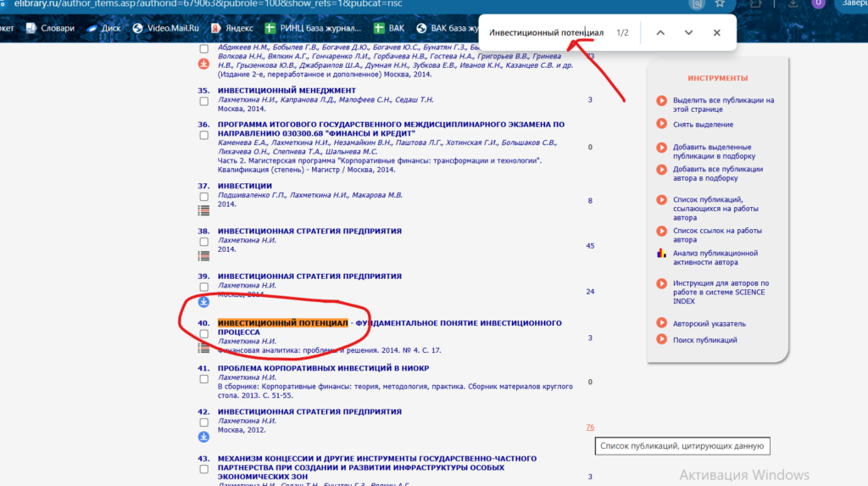The height and width of the screenshot is (486, 868).
Task: Open Список публикаций, ссылающихся на работы автора
Action: point(715,209)
